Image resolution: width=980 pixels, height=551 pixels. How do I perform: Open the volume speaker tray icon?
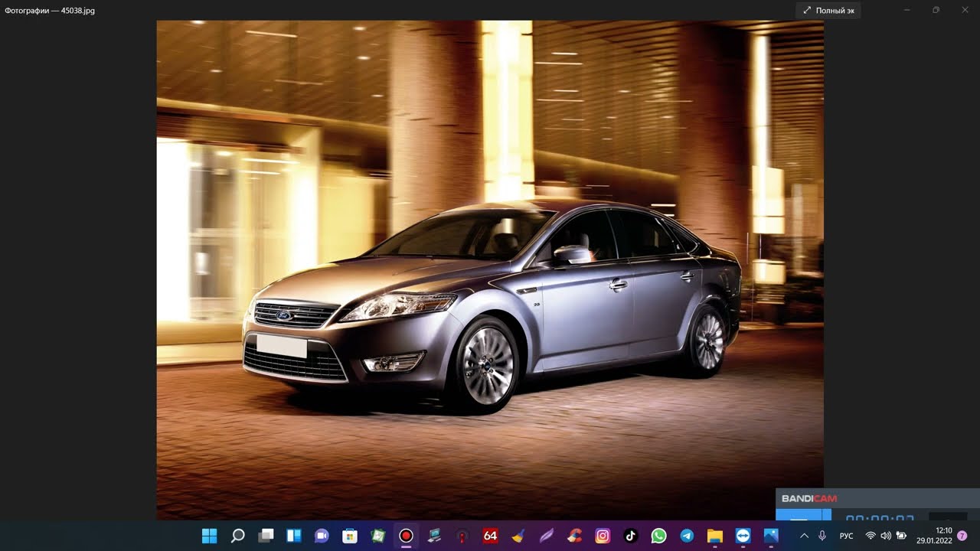pyautogui.click(x=886, y=536)
